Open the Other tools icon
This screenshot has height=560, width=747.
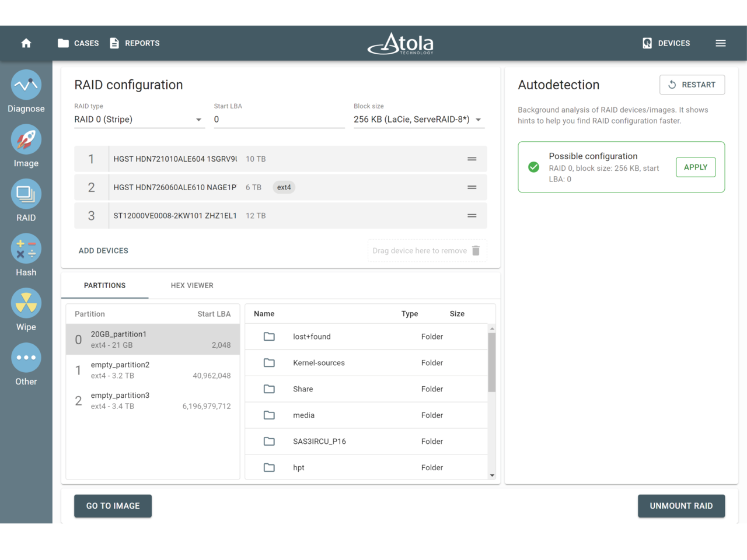point(26,358)
